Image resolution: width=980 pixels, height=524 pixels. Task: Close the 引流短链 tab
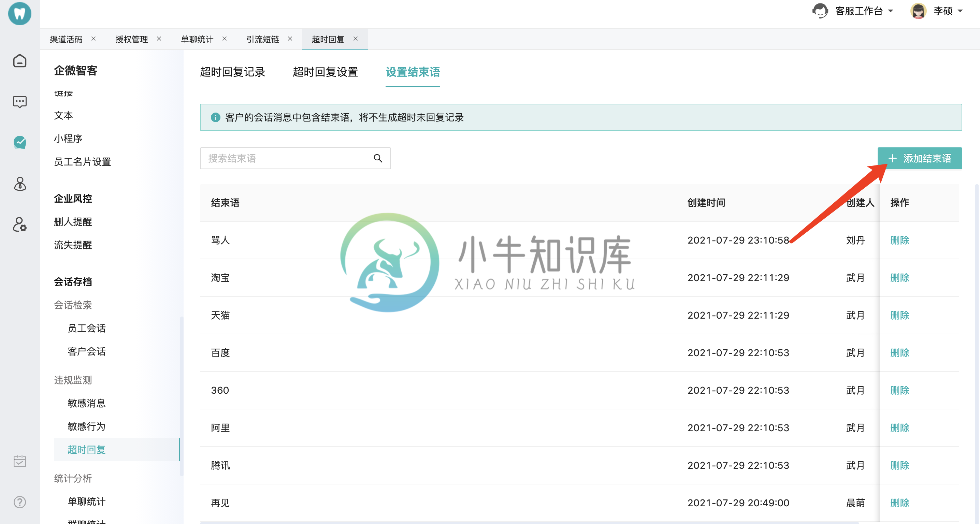(x=290, y=39)
